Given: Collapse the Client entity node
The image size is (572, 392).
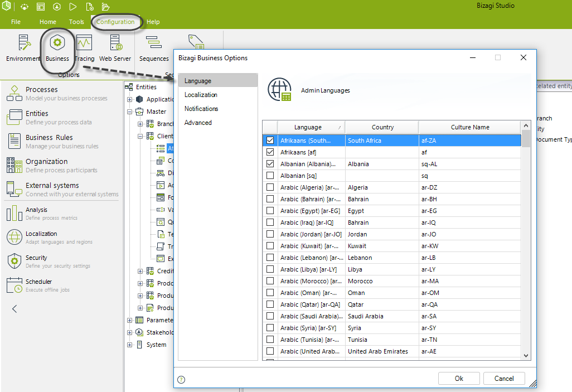Looking at the screenshot, I should click(x=140, y=136).
